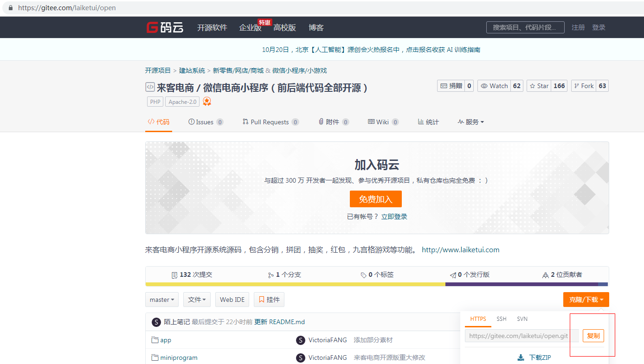Click 陌上笔记 committer avatar

point(156,322)
